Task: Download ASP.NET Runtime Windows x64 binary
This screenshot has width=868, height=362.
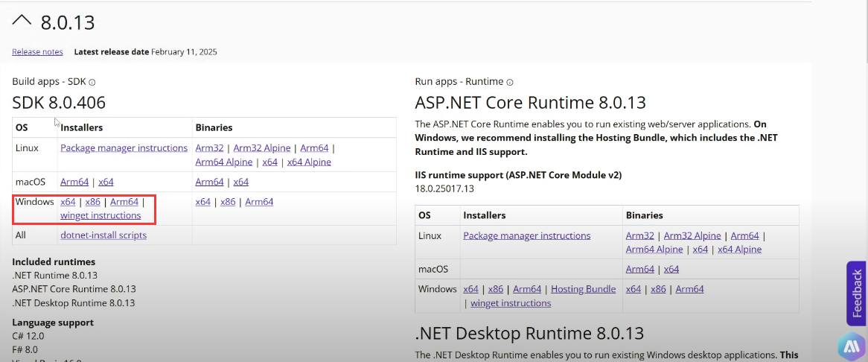Action: 634,289
